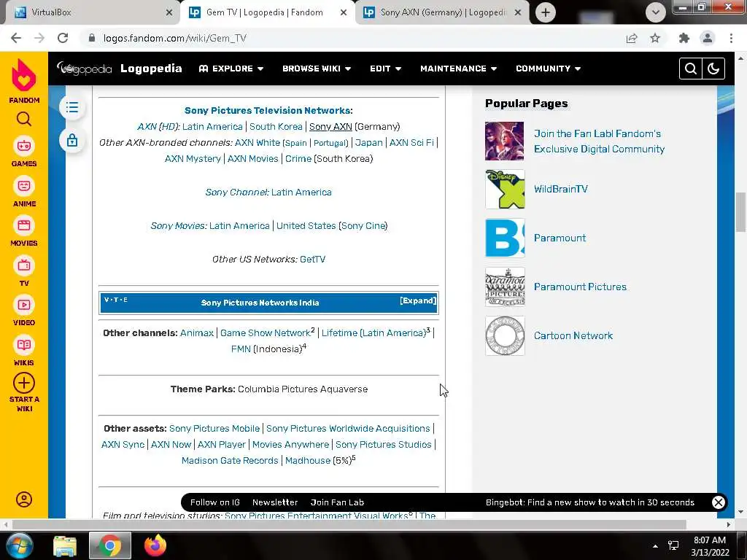Open the TV section icon

pyautogui.click(x=24, y=265)
